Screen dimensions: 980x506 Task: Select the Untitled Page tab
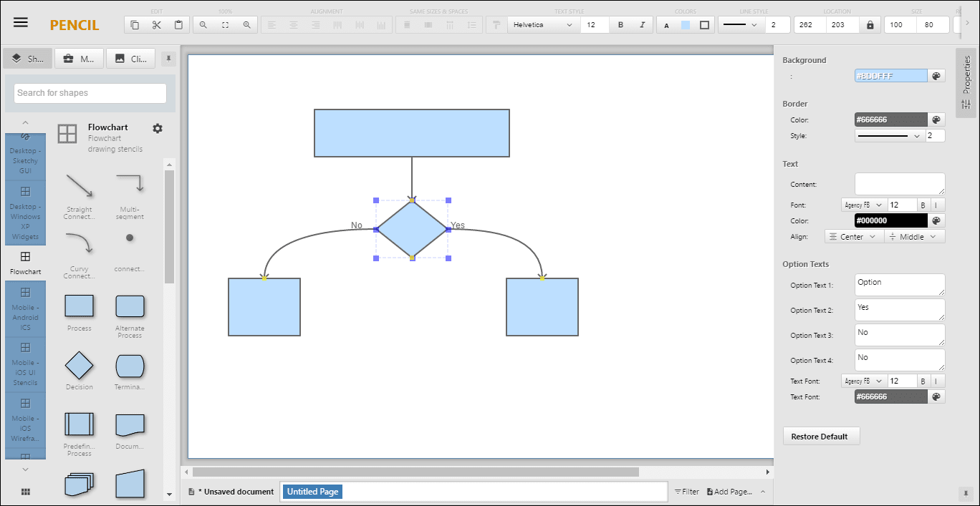pyautogui.click(x=312, y=492)
